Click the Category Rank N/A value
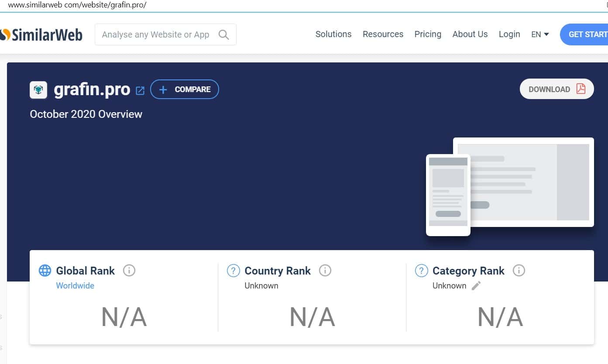 500,317
